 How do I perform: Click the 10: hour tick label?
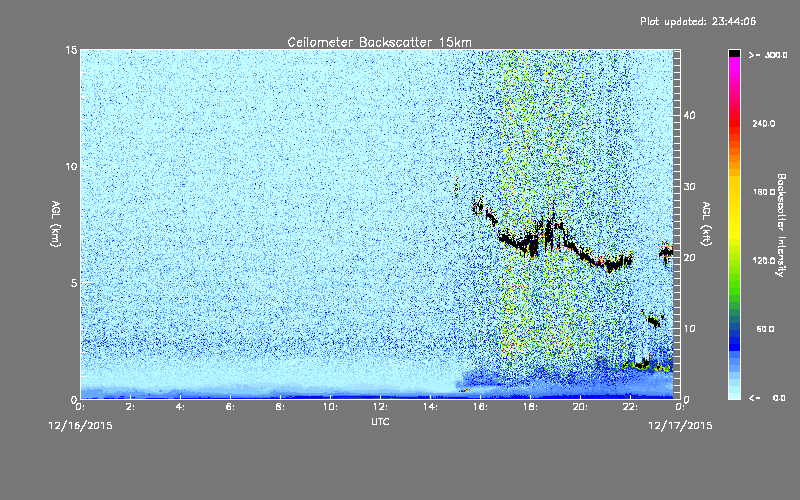point(330,407)
